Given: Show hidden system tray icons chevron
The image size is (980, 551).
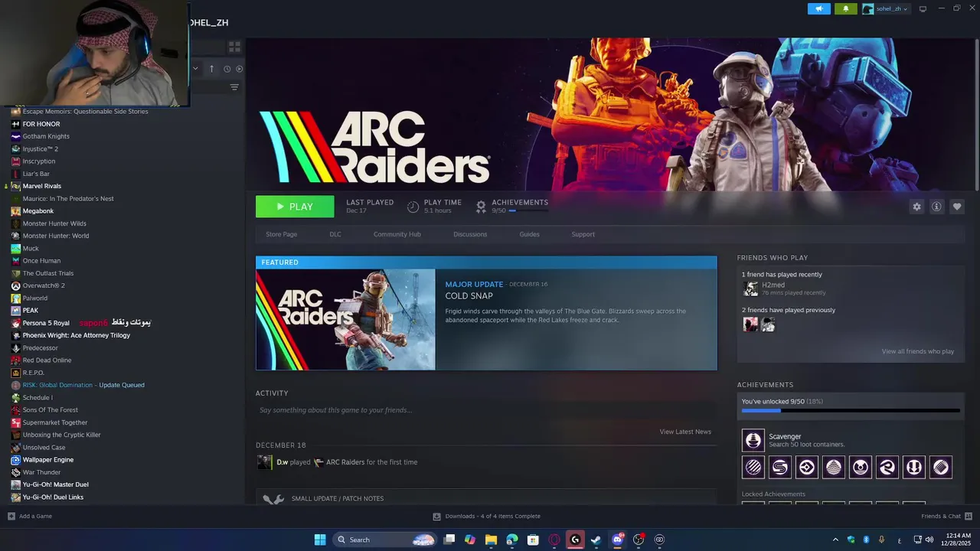Looking at the screenshot, I should pyautogui.click(x=835, y=540).
